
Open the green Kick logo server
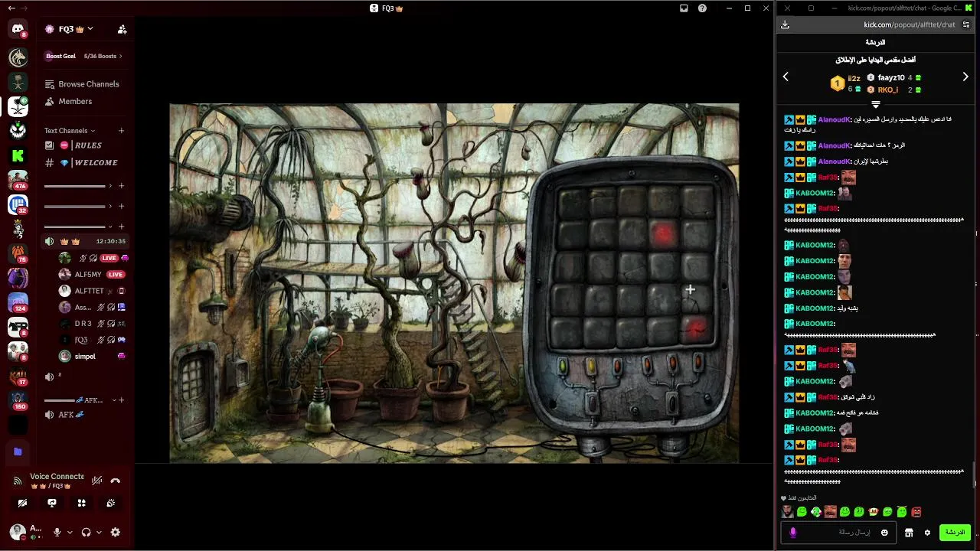[x=18, y=155]
